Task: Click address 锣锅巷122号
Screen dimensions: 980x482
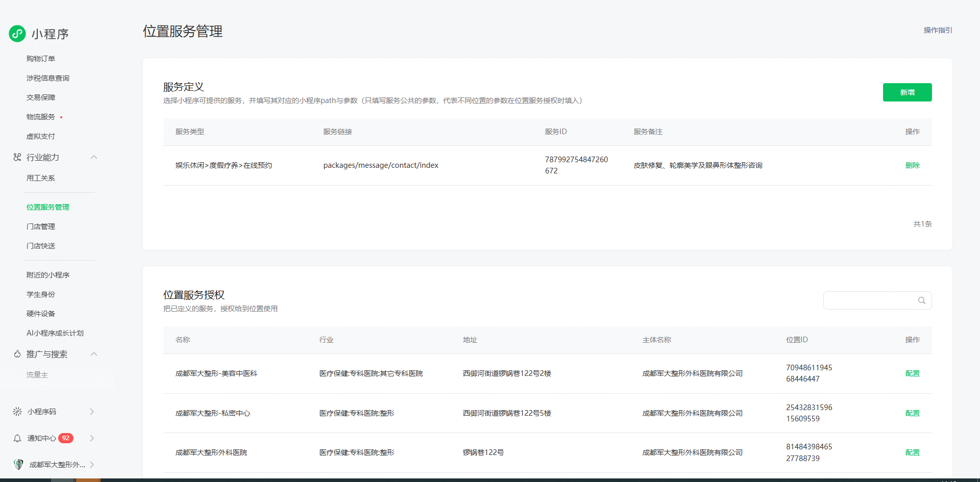Action: [483, 452]
